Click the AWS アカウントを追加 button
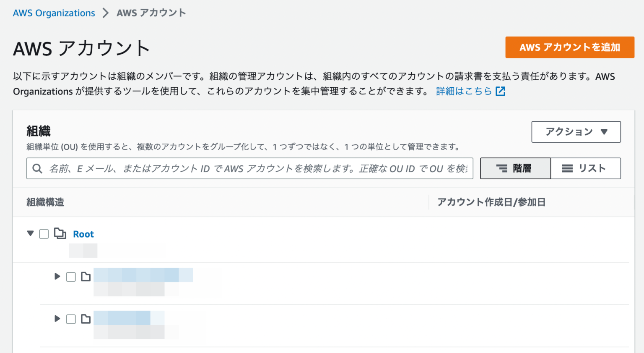 569,47
